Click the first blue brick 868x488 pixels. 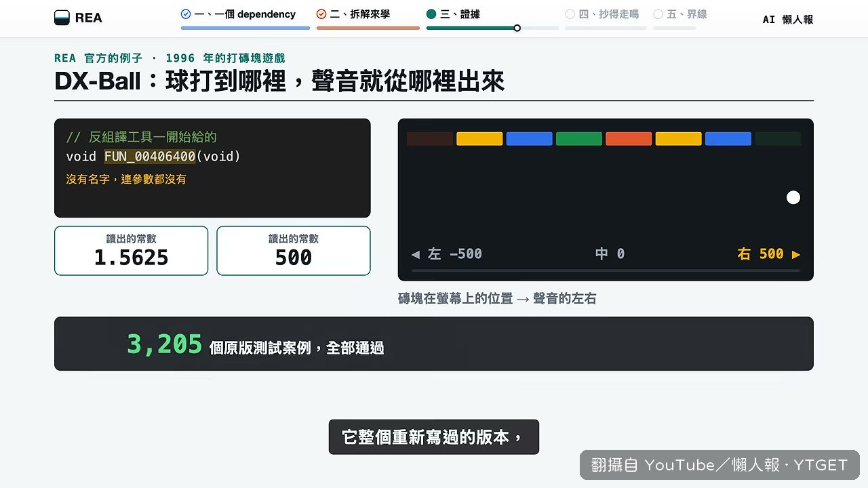530,139
